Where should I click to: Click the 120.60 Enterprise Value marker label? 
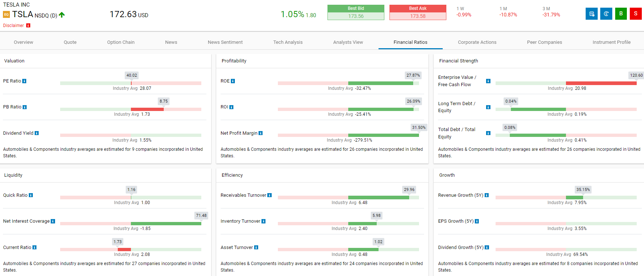(636, 75)
